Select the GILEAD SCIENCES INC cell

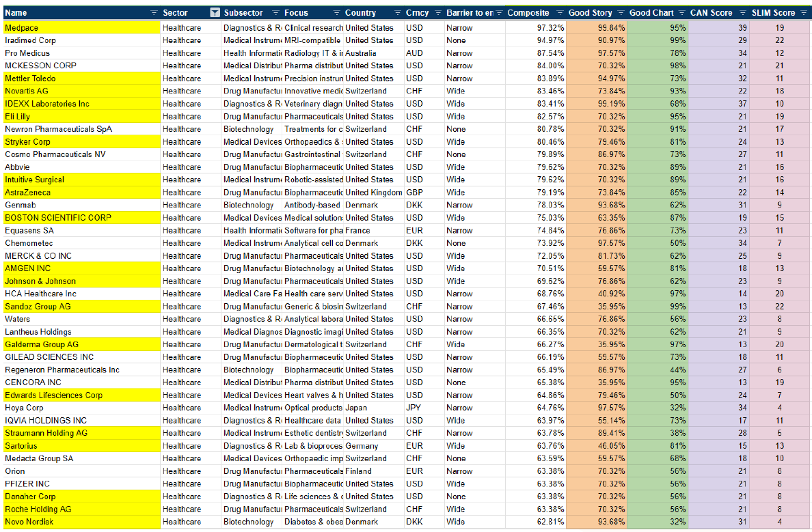point(82,357)
